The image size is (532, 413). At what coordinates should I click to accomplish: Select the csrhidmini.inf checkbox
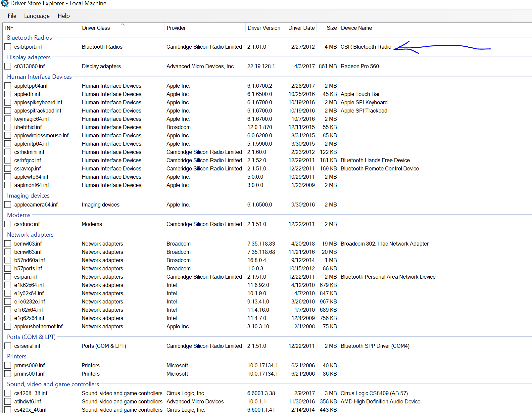coord(8,152)
